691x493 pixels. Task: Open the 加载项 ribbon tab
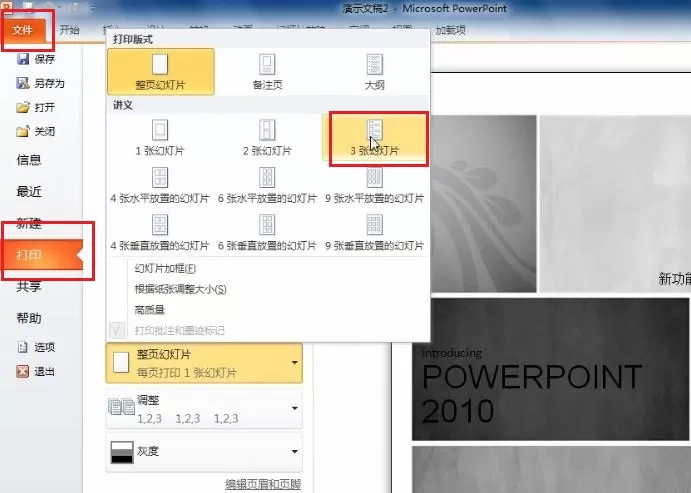click(450, 30)
